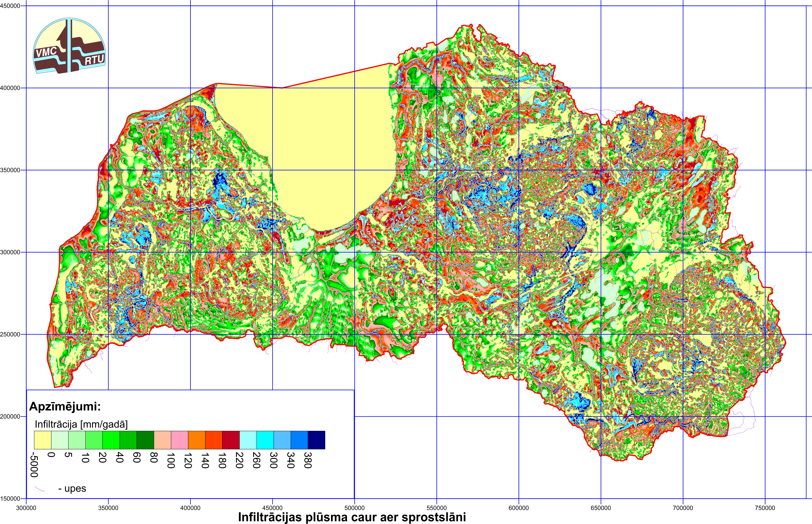
Task: Pick the pale yellow -5000 legend swatch
Action: click(43, 440)
